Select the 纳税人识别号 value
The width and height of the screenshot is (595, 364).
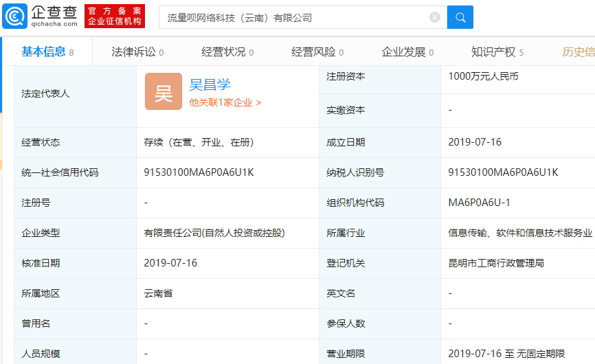tap(503, 172)
